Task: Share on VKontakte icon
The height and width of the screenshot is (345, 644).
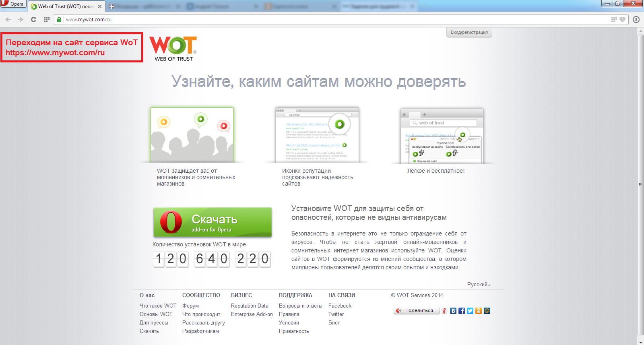Action: [x=453, y=311]
